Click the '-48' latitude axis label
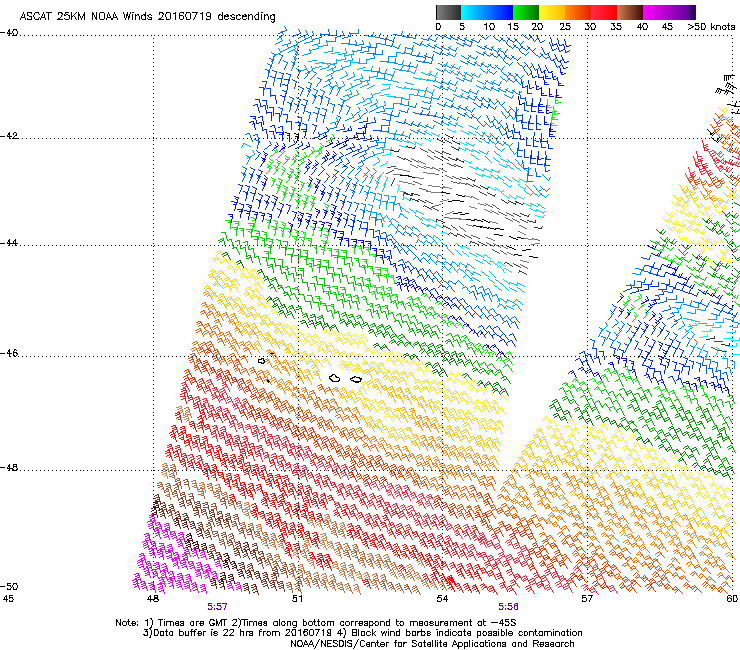 [9, 467]
